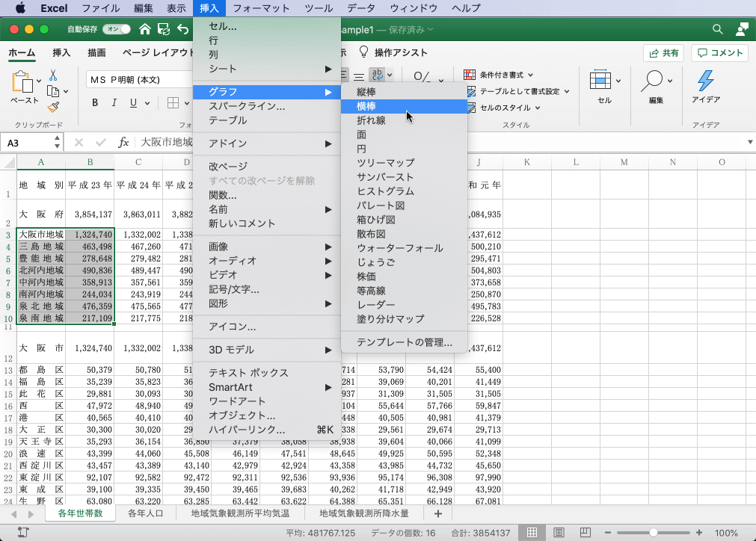The width and height of the screenshot is (756, 541).
Task: Open the borders dropdown arrow
Action: [x=187, y=103]
